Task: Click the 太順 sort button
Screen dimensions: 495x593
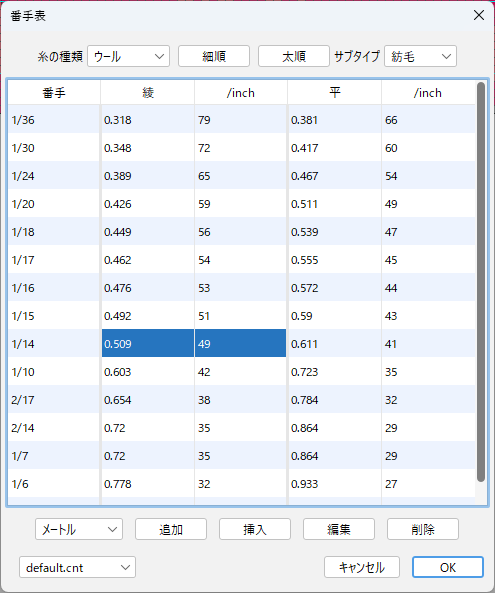Action: tap(294, 56)
